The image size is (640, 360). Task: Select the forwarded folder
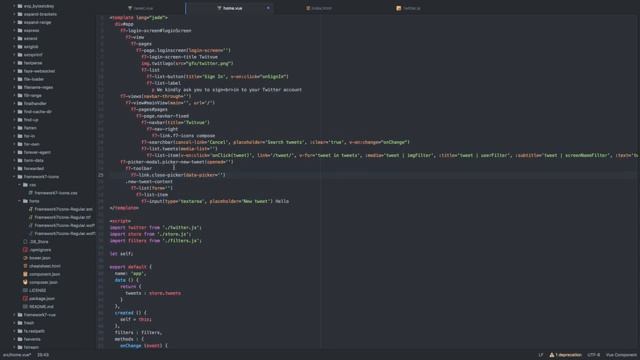pos(34,169)
